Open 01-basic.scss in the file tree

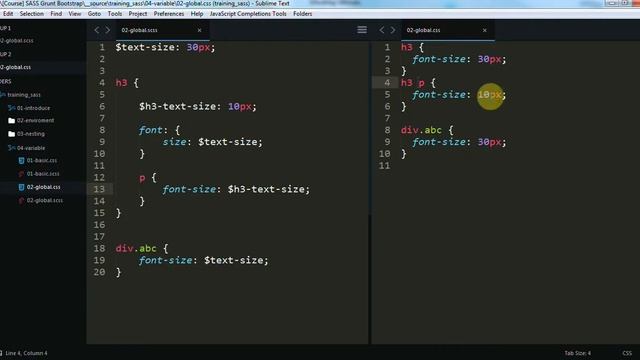pyautogui.click(x=43, y=174)
